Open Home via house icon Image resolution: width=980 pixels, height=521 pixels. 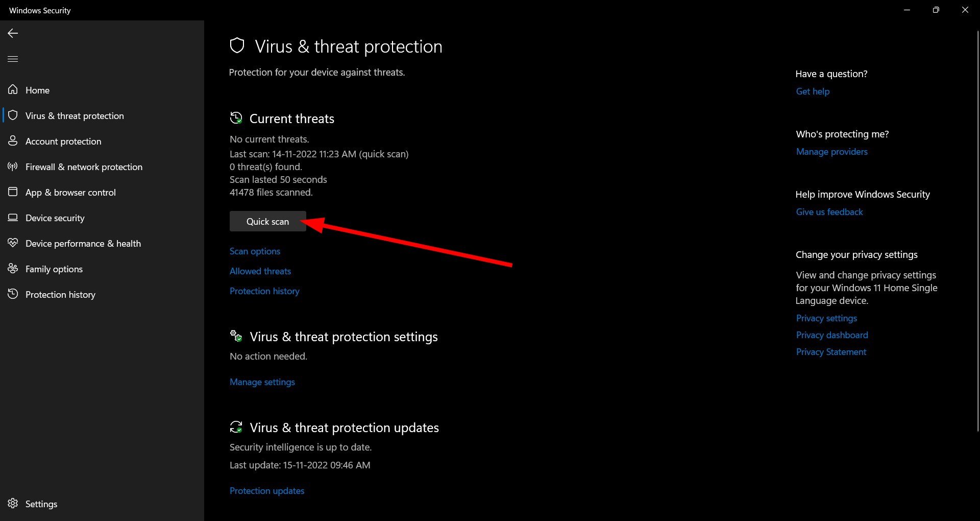tap(13, 90)
